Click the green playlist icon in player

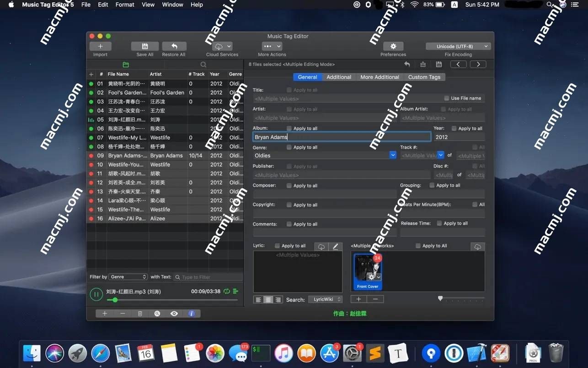(x=235, y=291)
